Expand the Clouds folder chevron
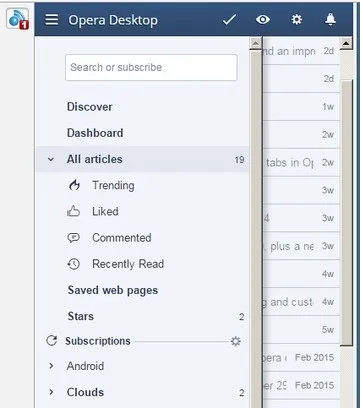The width and height of the screenshot is (360, 408). pyautogui.click(x=51, y=392)
